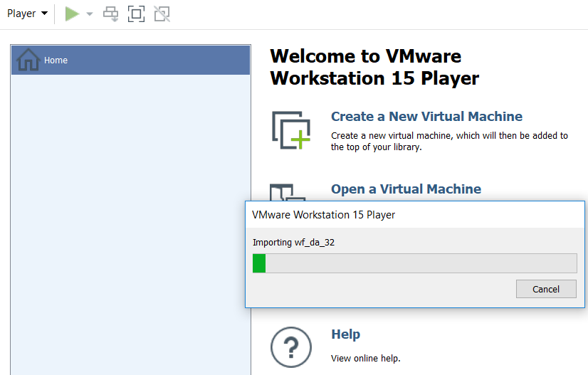Viewport: 588px width, 375px height.
Task: Click Create a New Virtual Machine link
Action: click(426, 116)
